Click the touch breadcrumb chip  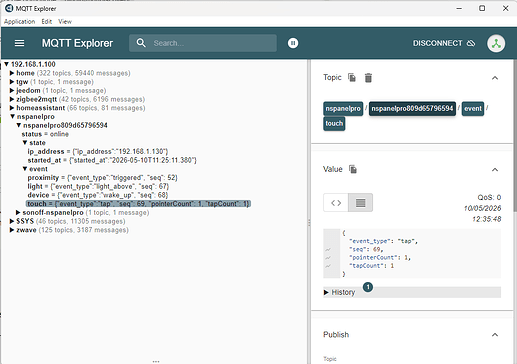click(334, 124)
